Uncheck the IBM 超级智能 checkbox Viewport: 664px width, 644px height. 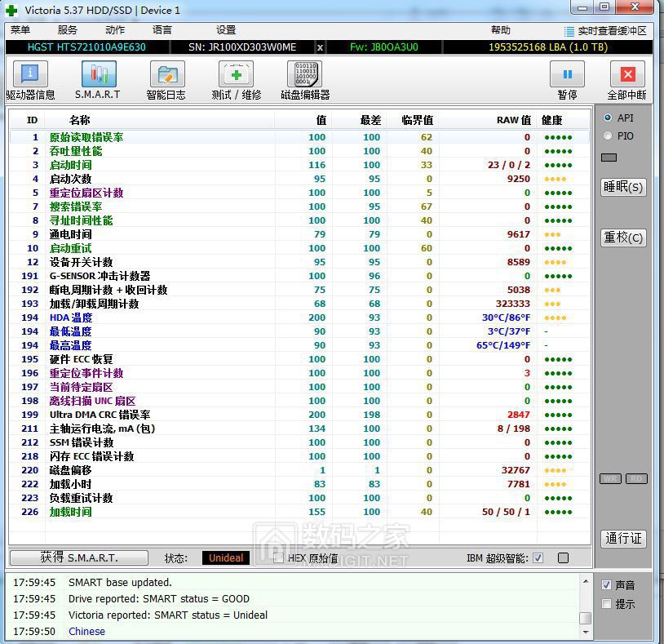pos(538,558)
